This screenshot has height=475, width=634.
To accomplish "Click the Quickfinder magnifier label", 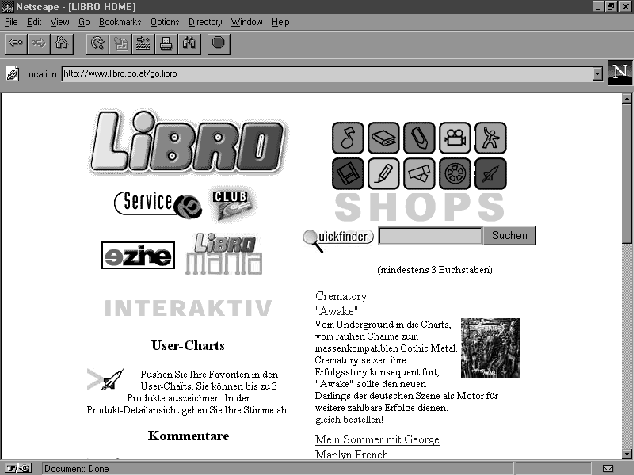I will tap(338, 239).
